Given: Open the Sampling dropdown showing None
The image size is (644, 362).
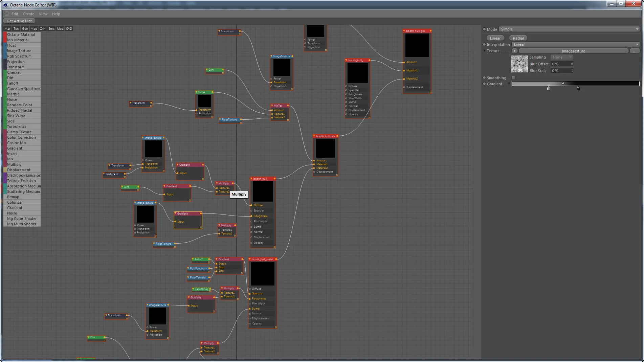Looking at the screenshot, I should pyautogui.click(x=561, y=58).
